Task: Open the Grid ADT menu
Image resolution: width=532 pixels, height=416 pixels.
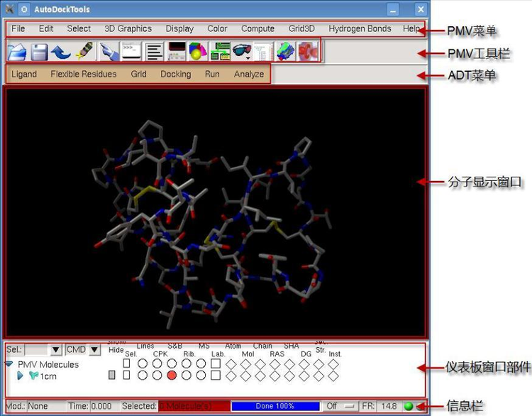Action: tap(139, 74)
